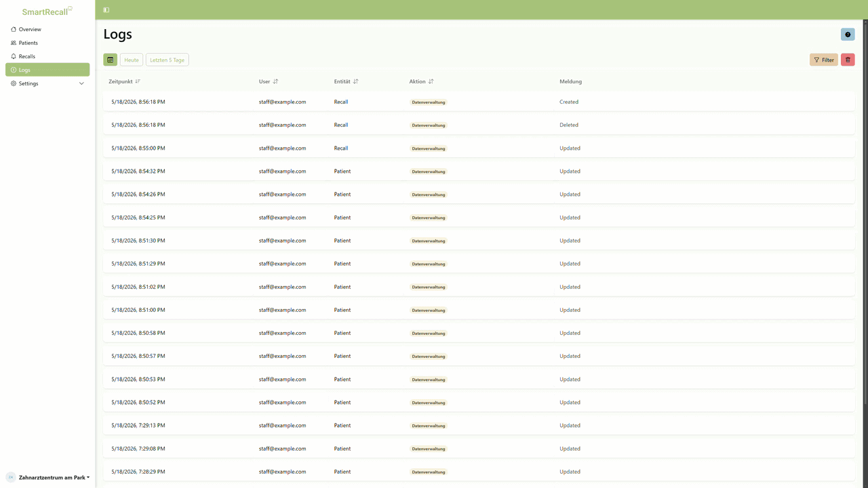Open the Recall entity link in the Created row

click(341, 102)
